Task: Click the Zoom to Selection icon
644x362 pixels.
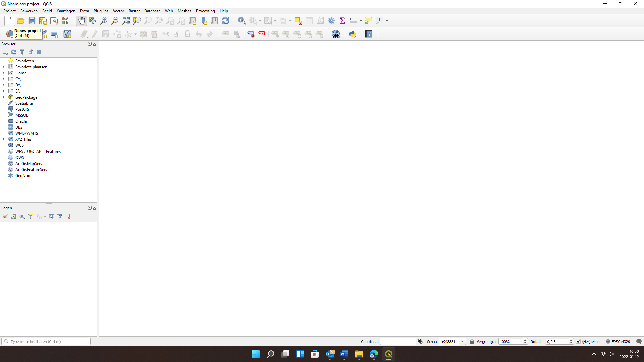Action: tap(137, 21)
